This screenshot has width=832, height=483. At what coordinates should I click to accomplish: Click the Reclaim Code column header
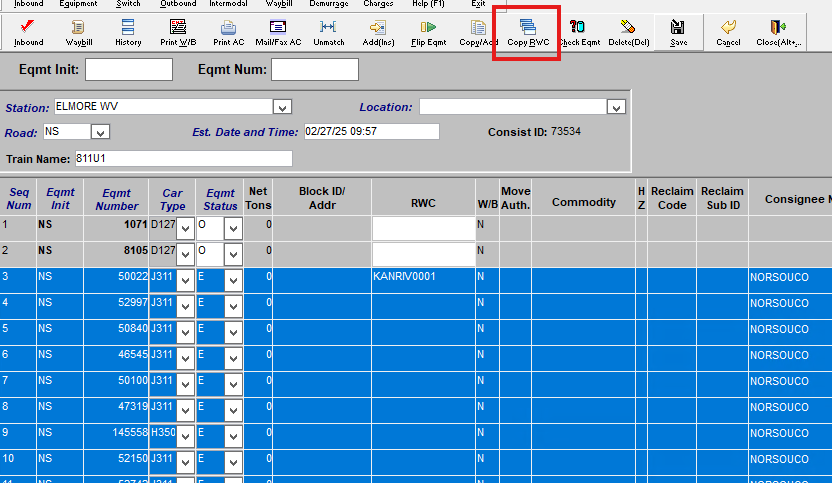[672, 198]
